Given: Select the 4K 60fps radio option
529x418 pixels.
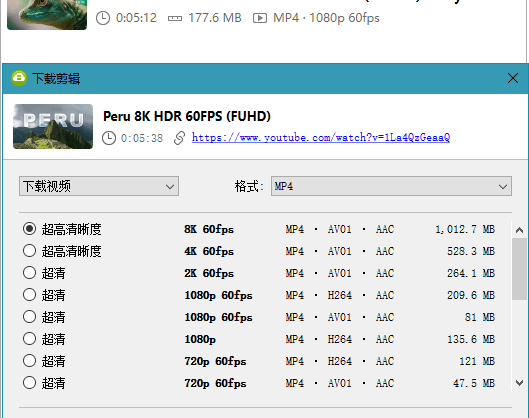Looking at the screenshot, I should pos(29,251).
